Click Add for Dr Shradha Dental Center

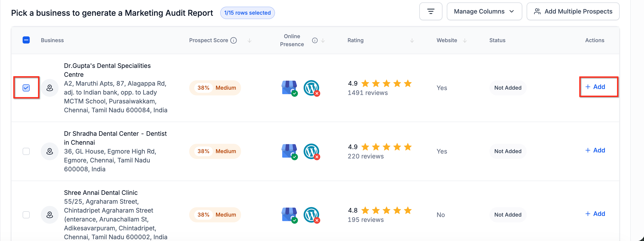595,150
